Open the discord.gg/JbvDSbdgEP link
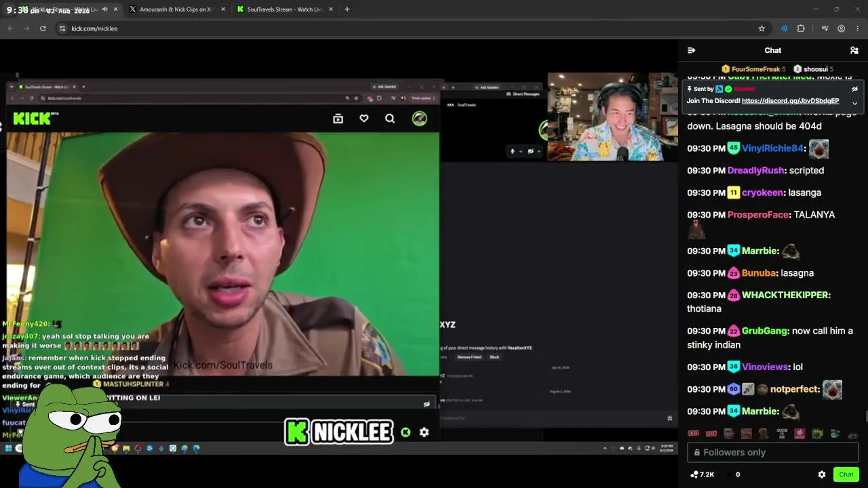The image size is (868, 488). (x=790, y=101)
